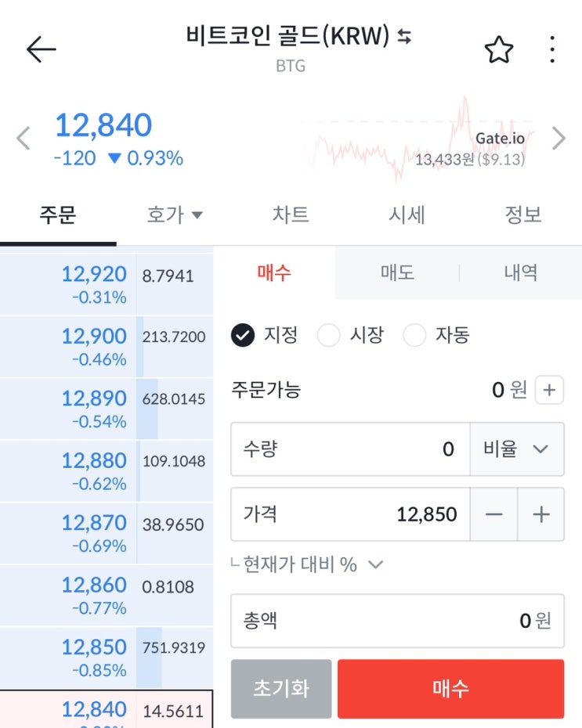Select the 시장 order type radio button
Viewport: 582px width, 728px height.
coord(329,336)
